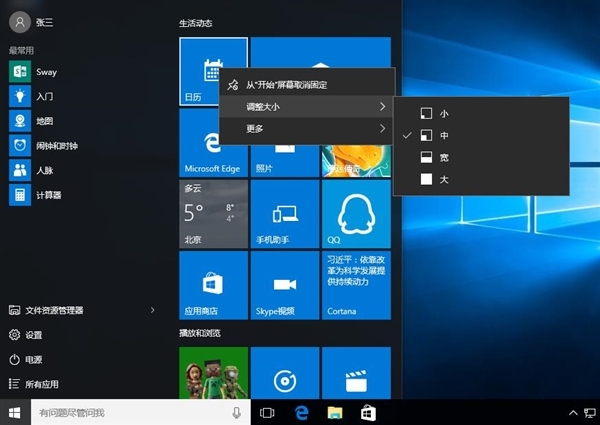Expand 文件资源管理器 jump list arrow
The height and width of the screenshot is (425, 600).
click(152, 310)
